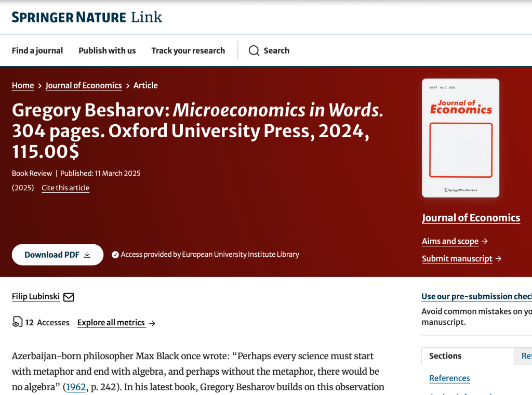This screenshot has height=395, width=532.
Task: Click the access provided checkmark icon
Action: [115, 255]
